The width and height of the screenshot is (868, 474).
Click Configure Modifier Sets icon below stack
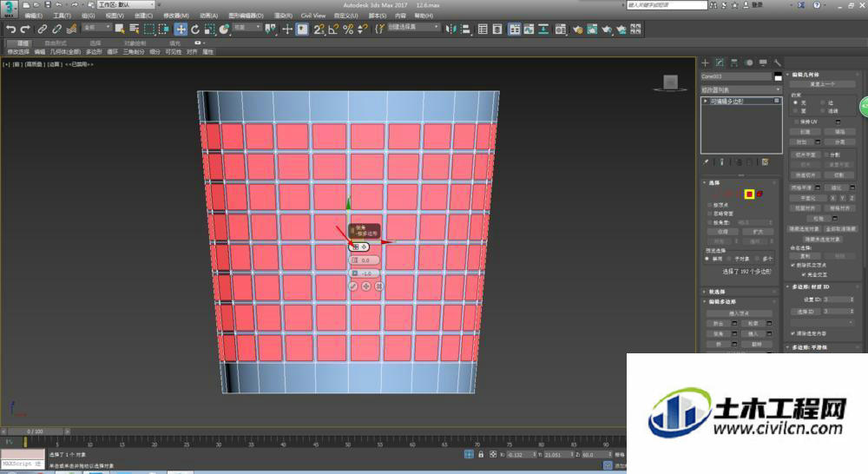point(765,162)
